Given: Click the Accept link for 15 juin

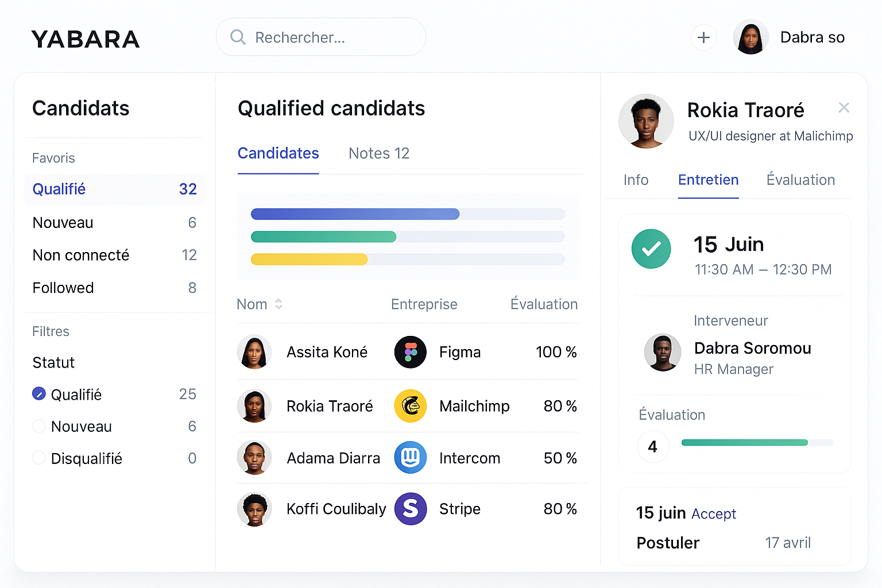Looking at the screenshot, I should click(714, 513).
